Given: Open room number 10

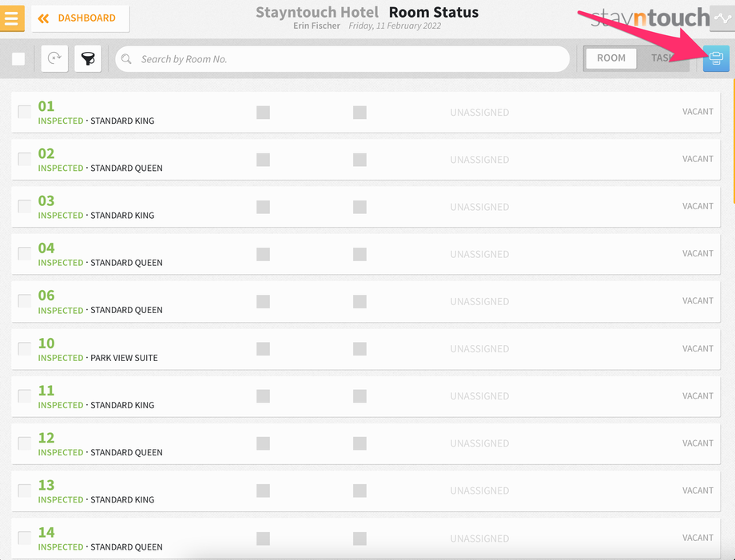Looking at the screenshot, I should click(x=46, y=344).
